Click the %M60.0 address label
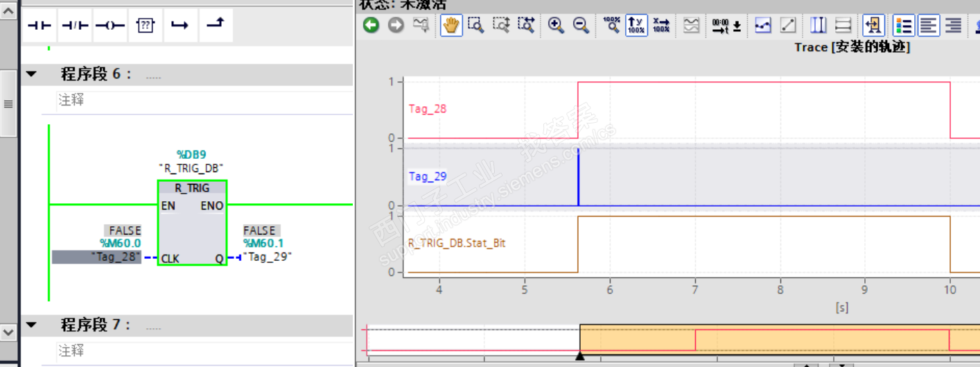 point(120,243)
